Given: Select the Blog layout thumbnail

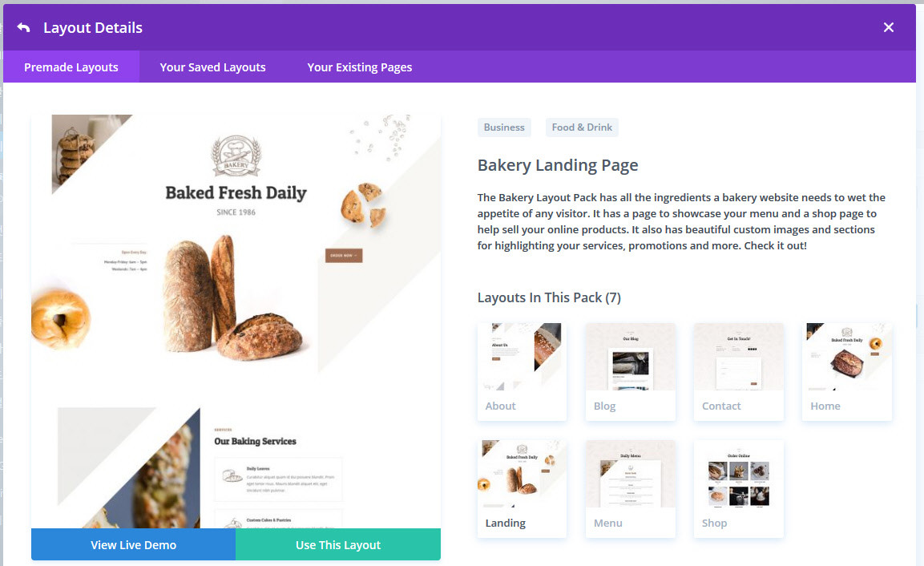Looking at the screenshot, I should [x=630, y=371].
